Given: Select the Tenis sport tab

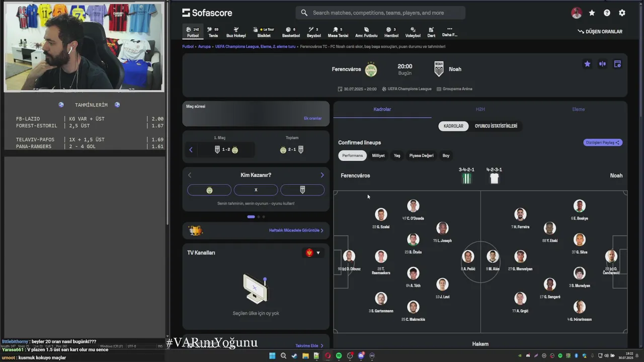Looking at the screenshot, I should click(x=213, y=32).
